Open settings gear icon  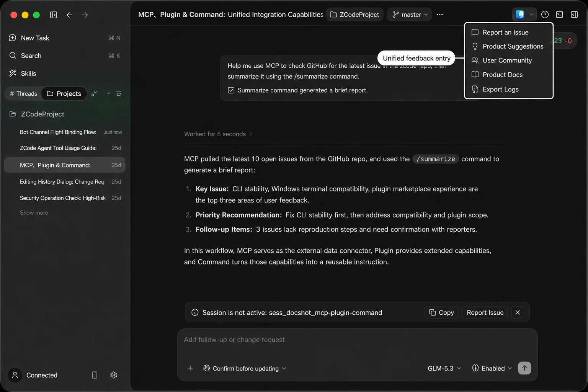point(114,375)
